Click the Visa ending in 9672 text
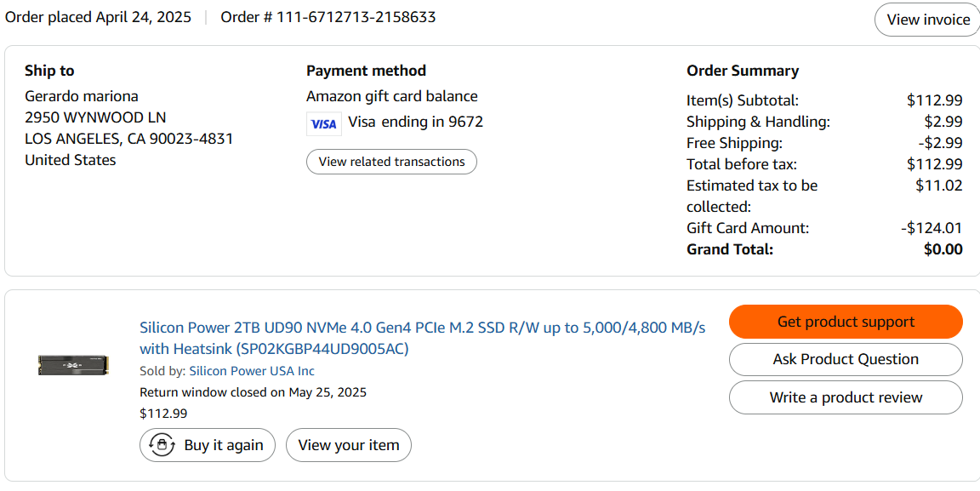Image resolution: width=980 pixels, height=491 pixels. click(x=415, y=122)
